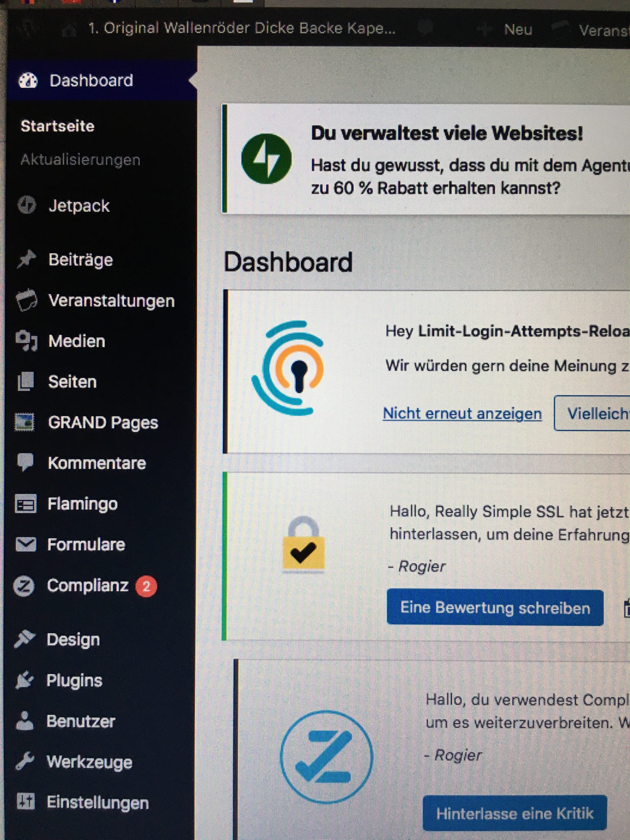The image size is (630, 840).
Task: Click the Formulare envelope icon
Action: 26,544
